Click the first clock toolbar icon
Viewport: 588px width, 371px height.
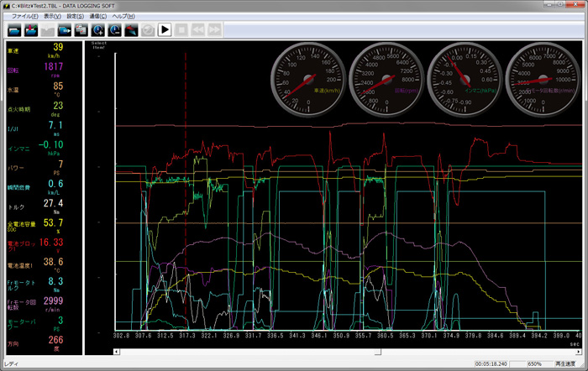click(98, 29)
